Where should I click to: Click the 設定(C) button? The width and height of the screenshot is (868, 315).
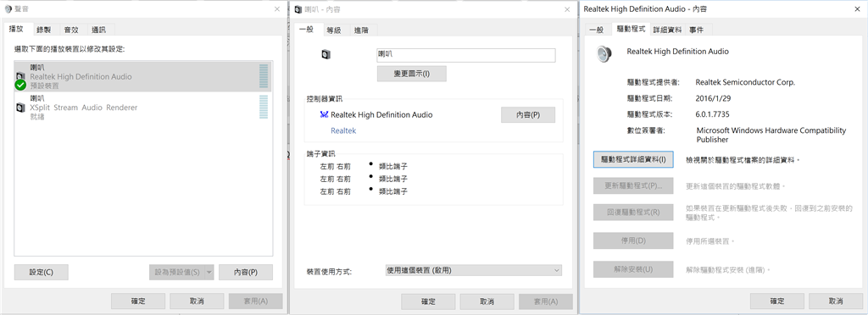pyautogui.click(x=42, y=272)
